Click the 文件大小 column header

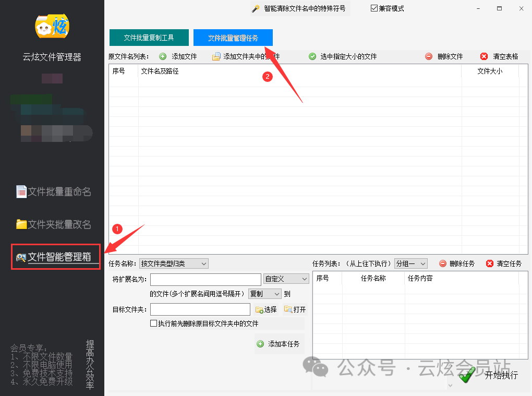point(490,71)
